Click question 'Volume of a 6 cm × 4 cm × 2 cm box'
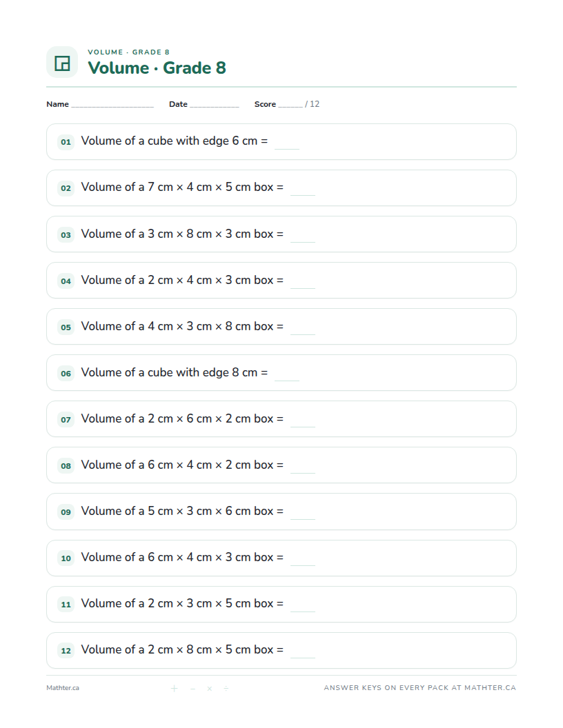Screen dimensions: 563x728 click(182, 465)
